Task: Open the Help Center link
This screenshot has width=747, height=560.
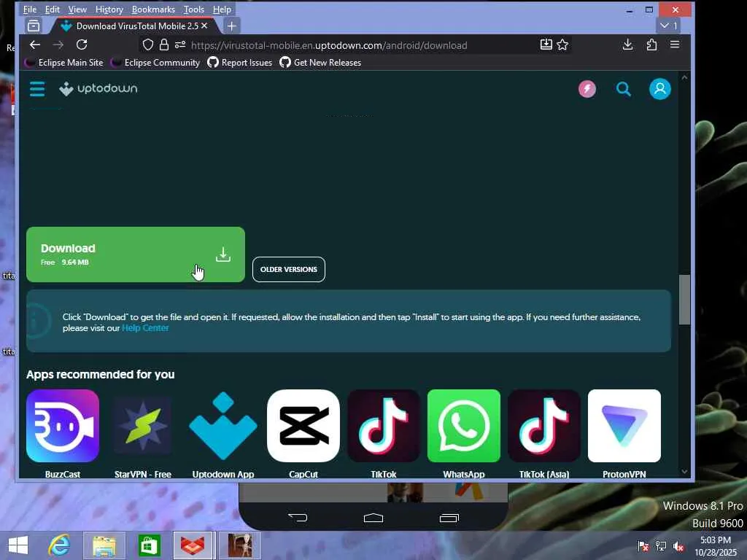Action: point(145,328)
